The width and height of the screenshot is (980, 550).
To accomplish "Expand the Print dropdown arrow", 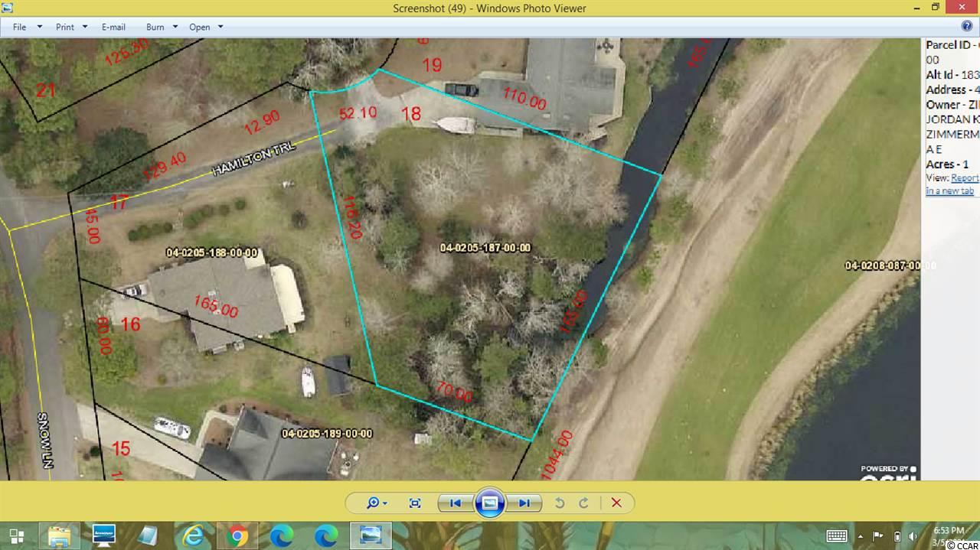I will 86,27.
